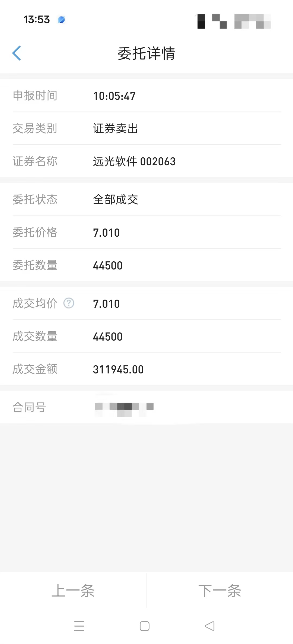Tap the stock name 远光软件 002063
The width and height of the screenshot is (293, 644).
coord(134,161)
